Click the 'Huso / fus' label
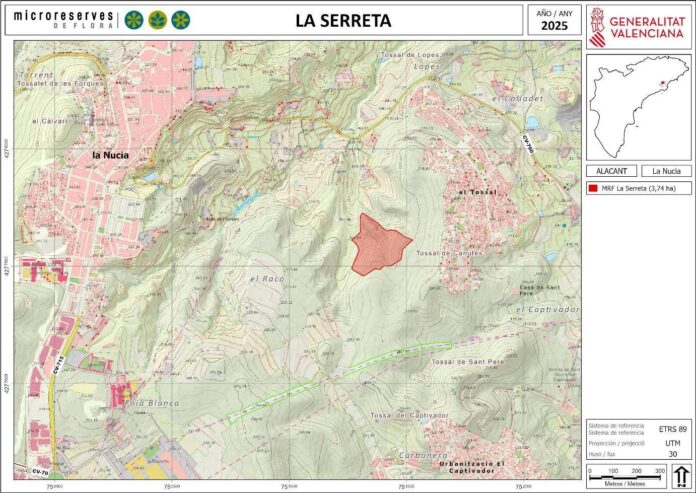696x493 pixels. [x=601, y=454]
